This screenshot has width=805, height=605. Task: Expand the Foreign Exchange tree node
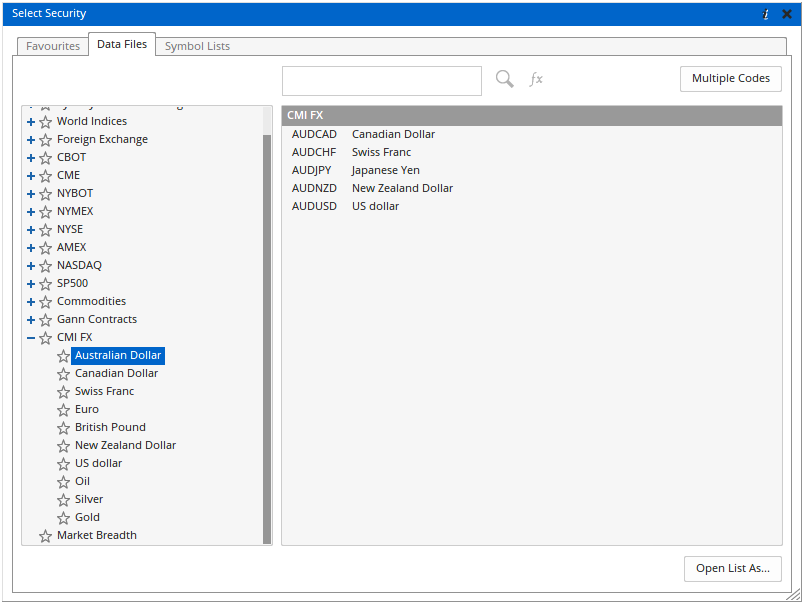pos(31,140)
